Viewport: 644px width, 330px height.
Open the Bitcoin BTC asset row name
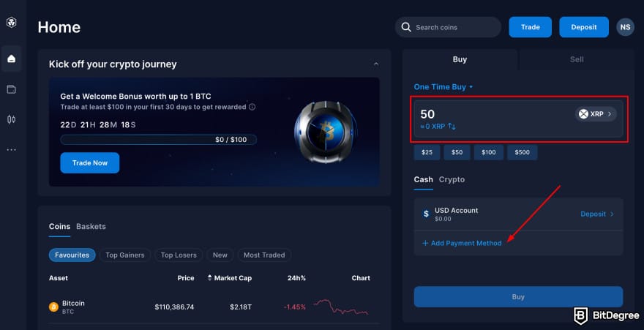[73, 307]
